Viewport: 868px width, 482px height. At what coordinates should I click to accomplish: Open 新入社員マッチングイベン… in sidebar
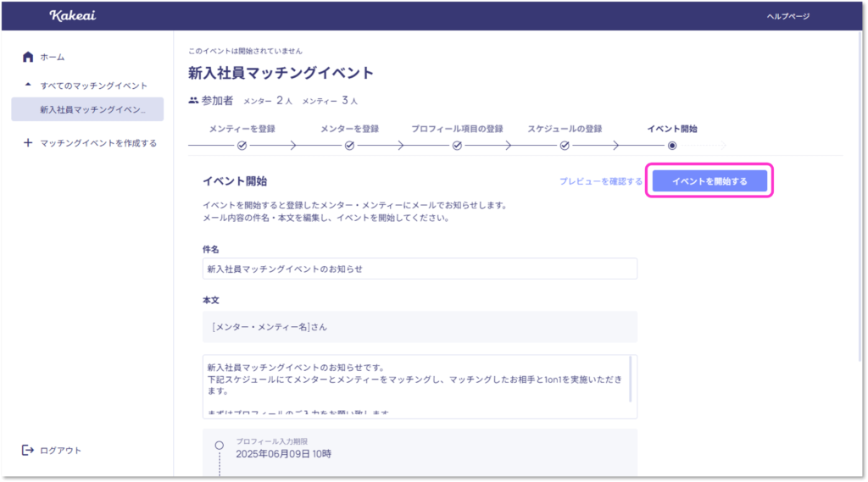tap(92, 109)
